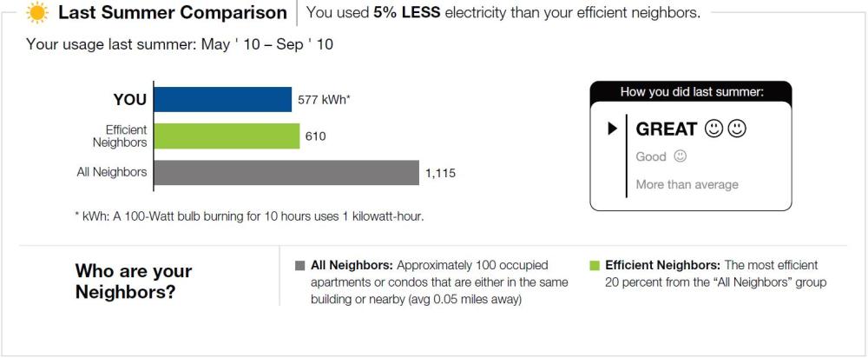Click the gray All Neighbors legend square
868x358 pixels.
click(299, 266)
